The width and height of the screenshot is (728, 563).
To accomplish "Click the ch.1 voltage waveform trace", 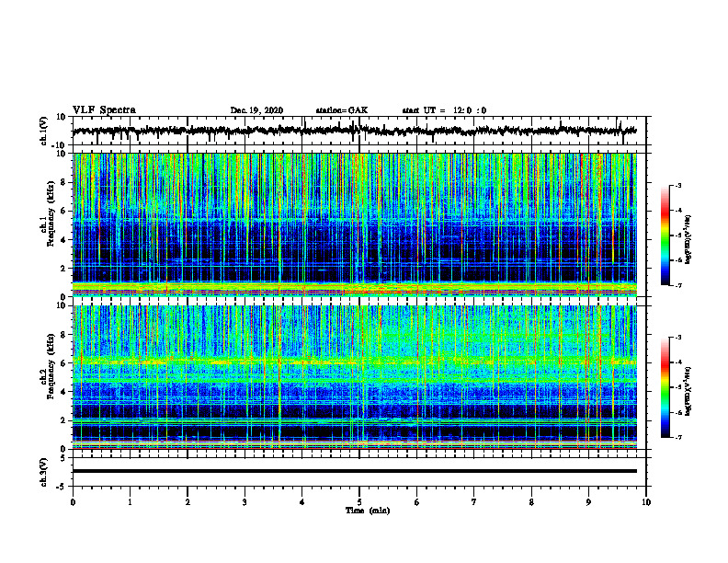I will coord(355,131).
